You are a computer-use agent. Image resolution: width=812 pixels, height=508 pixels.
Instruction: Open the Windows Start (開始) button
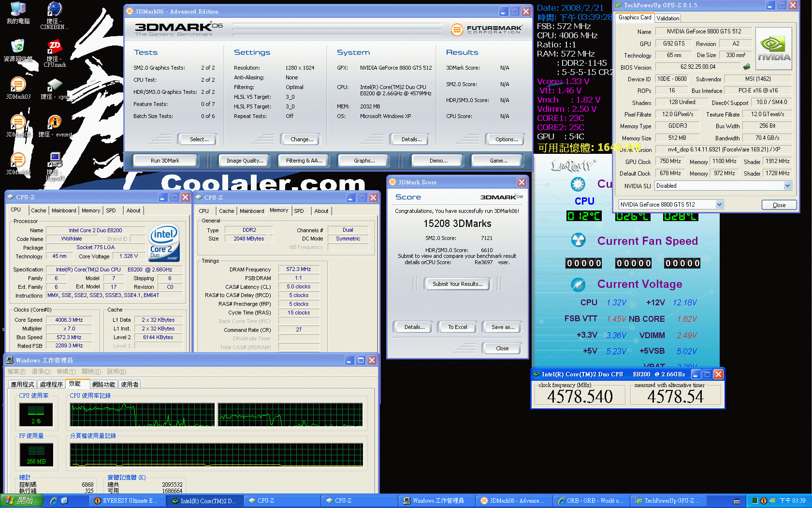pyautogui.click(x=22, y=501)
